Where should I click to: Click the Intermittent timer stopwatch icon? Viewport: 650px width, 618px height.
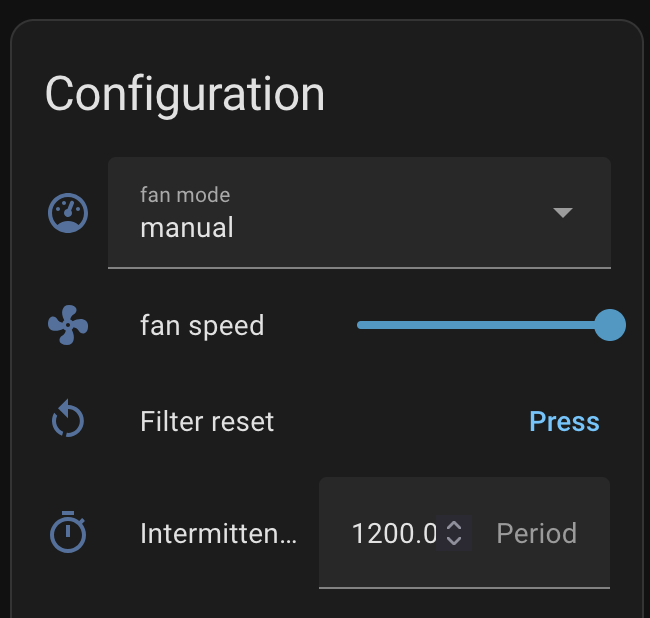click(x=69, y=532)
